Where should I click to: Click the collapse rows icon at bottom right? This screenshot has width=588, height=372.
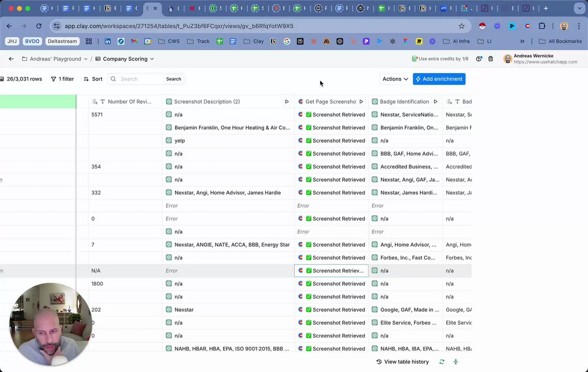tap(456, 362)
